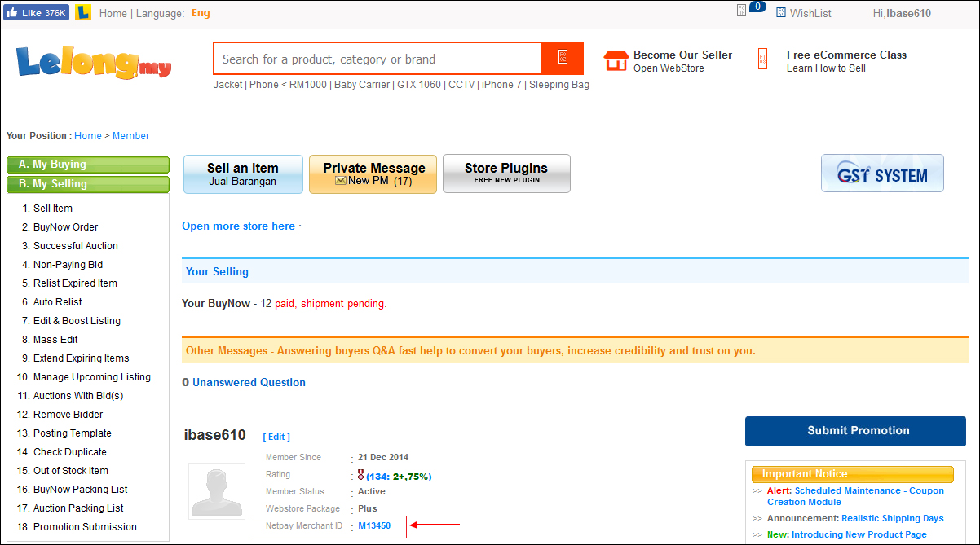The width and height of the screenshot is (980, 545).
Task: Select Auto Relist in sidebar
Action: [58, 302]
